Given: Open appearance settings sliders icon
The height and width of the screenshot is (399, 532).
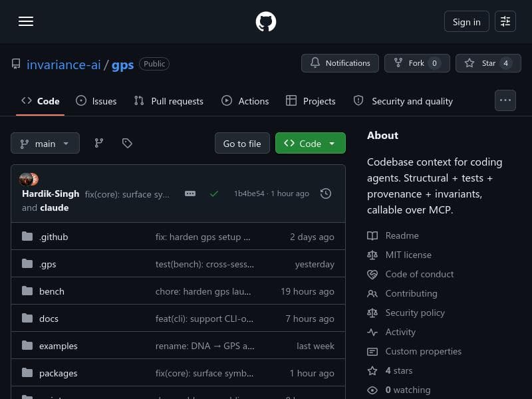Looking at the screenshot, I should (x=505, y=21).
